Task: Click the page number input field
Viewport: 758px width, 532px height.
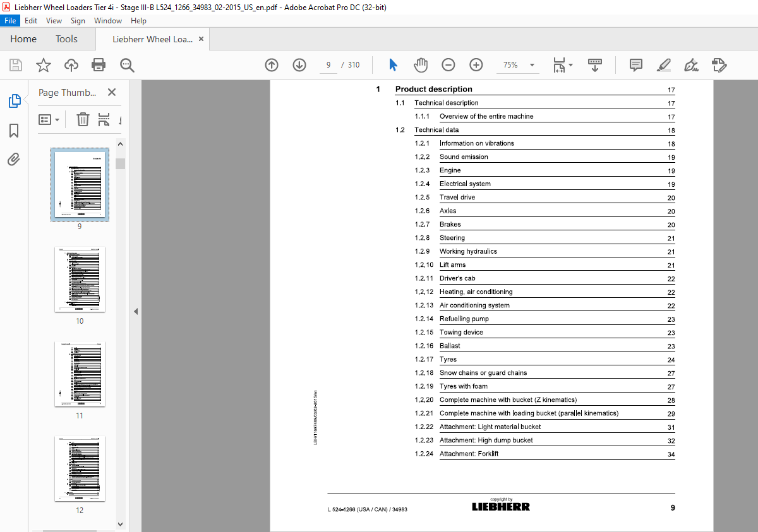Action: pos(328,64)
